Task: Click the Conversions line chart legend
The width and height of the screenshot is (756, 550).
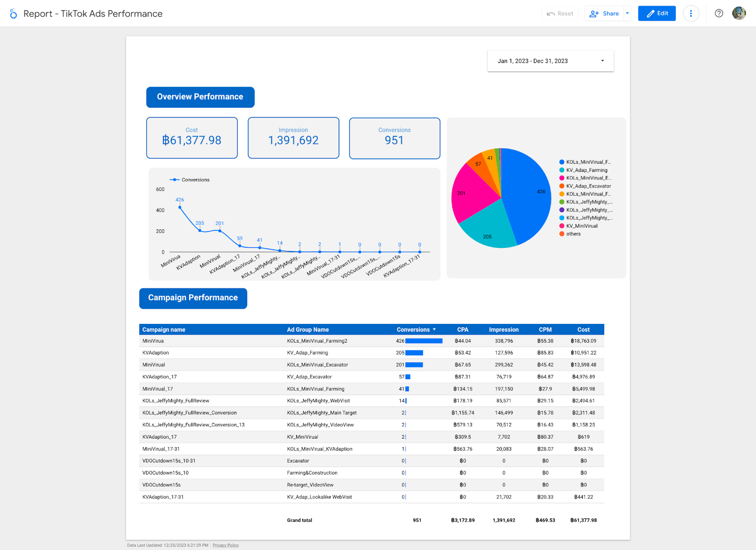Action: (x=189, y=180)
